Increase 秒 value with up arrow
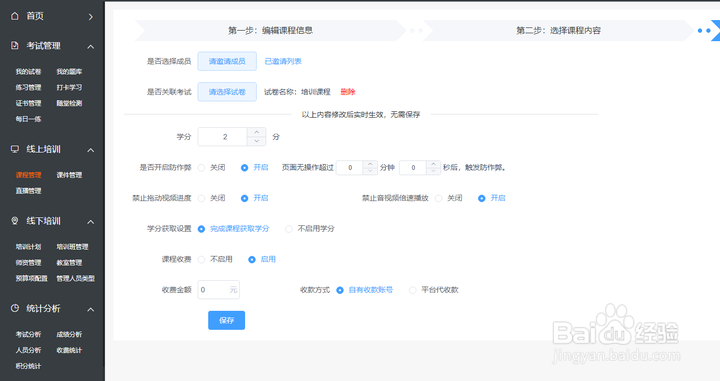The height and width of the screenshot is (381, 720). (x=433, y=164)
